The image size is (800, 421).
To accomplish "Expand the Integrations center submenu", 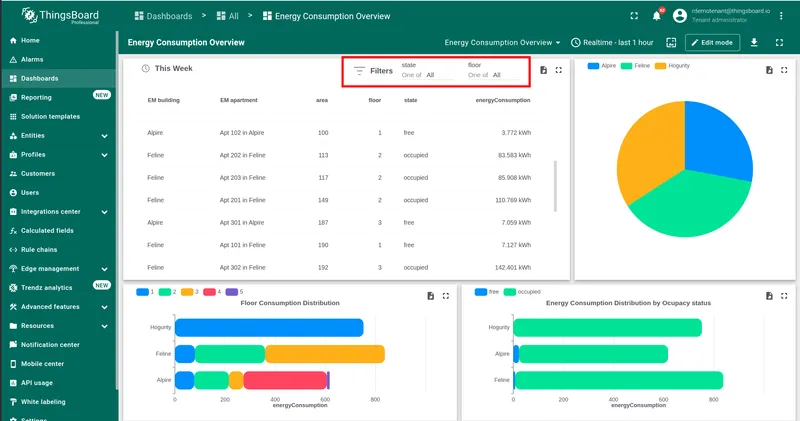I will coord(104,212).
